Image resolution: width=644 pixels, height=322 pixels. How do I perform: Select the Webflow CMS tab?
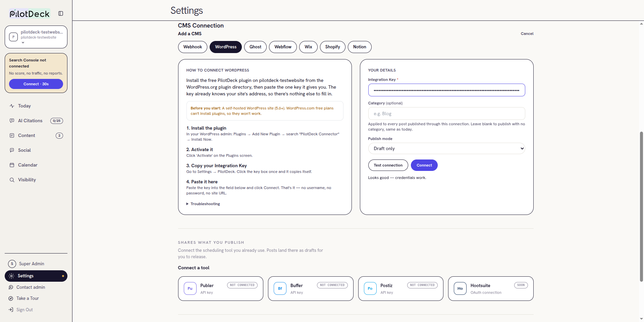coord(283,47)
